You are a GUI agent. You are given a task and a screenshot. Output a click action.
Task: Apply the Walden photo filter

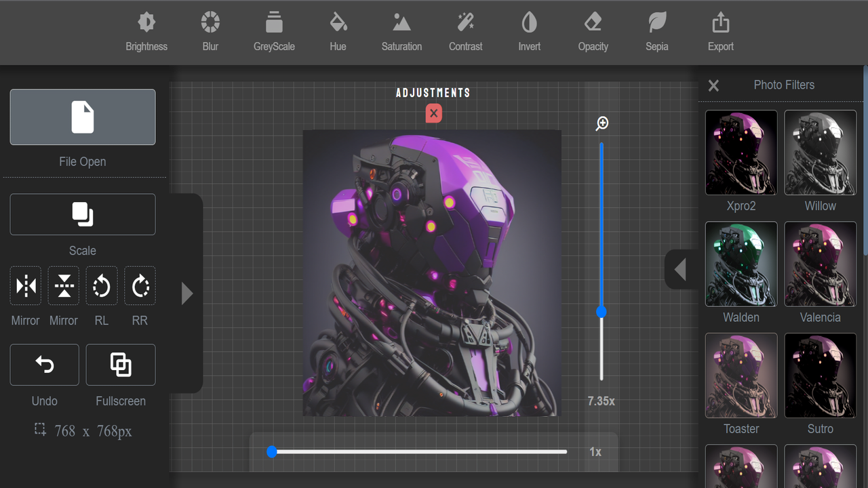[741, 264]
